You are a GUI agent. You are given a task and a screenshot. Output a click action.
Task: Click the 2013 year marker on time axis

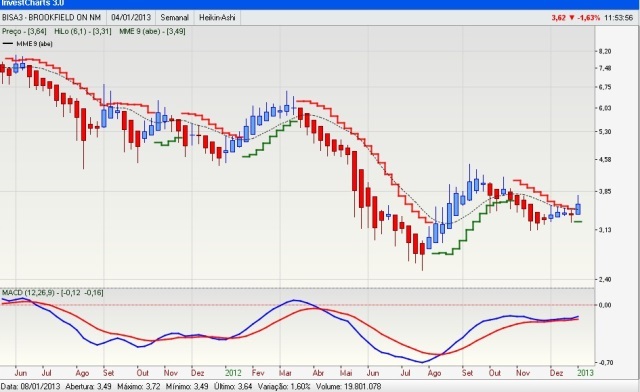[x=585, y=373]
